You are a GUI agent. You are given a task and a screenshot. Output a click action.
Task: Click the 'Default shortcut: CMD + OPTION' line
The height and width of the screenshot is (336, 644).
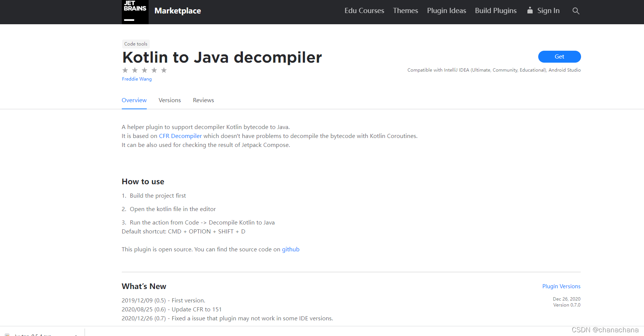pos(184,232)
